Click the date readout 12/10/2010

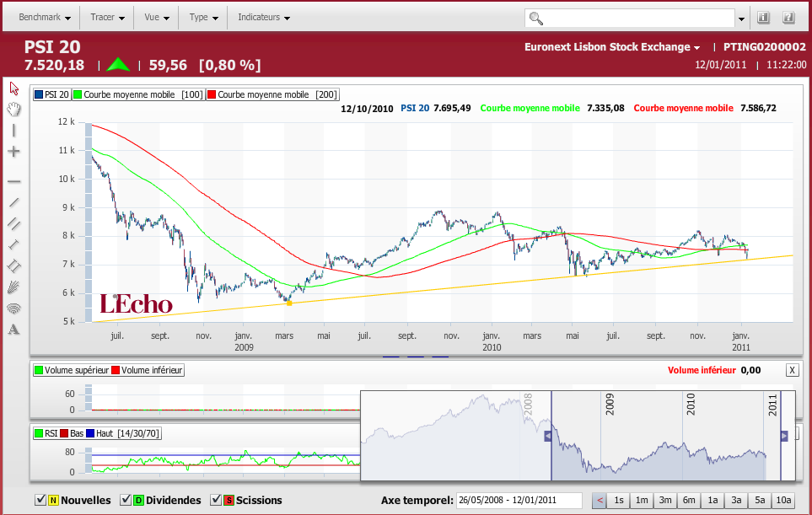[367, 109]
